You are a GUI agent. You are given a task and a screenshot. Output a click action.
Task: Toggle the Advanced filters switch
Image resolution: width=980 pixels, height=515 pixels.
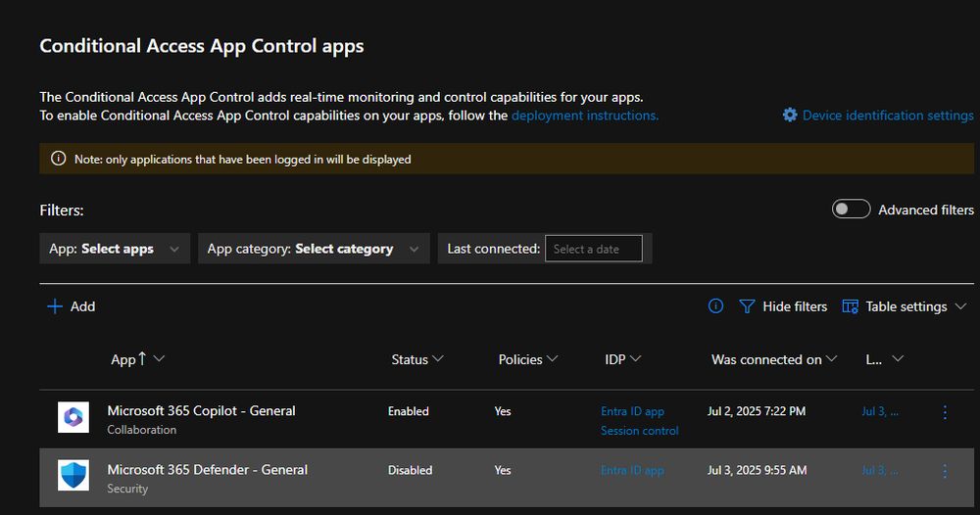(851, 210)
